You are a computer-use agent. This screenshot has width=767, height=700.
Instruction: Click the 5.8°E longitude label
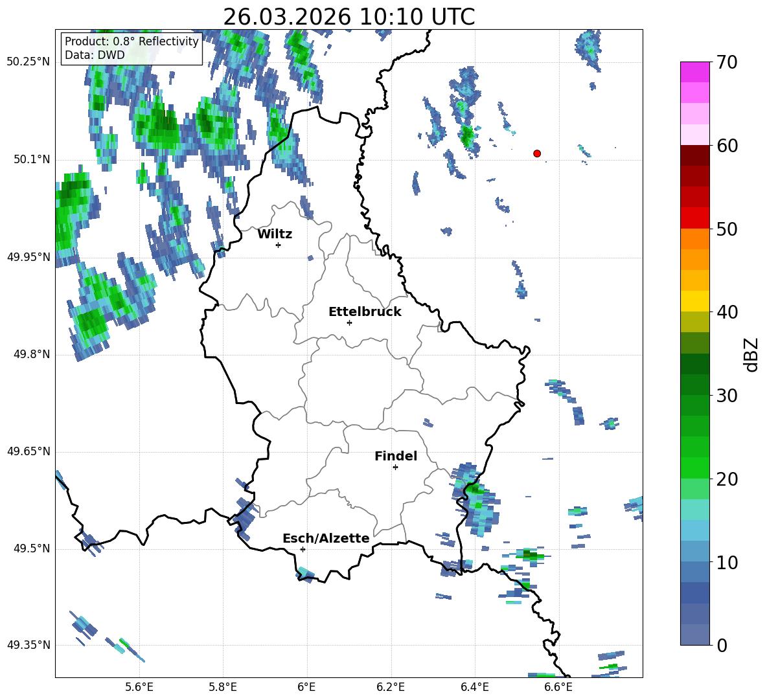pyautogui.click(x=223, y=688)
